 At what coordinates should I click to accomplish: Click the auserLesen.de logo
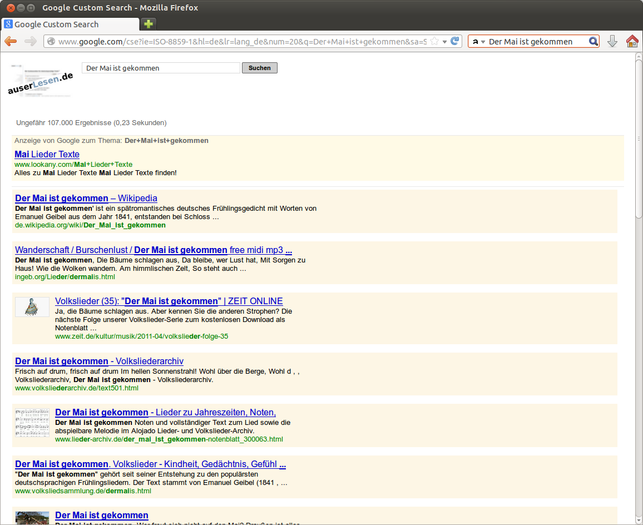click(40, 81)
